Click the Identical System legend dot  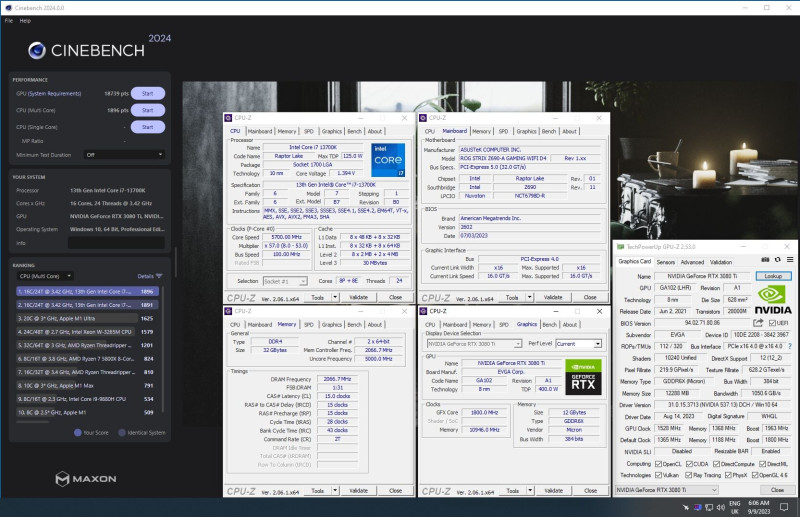(122, 432)
